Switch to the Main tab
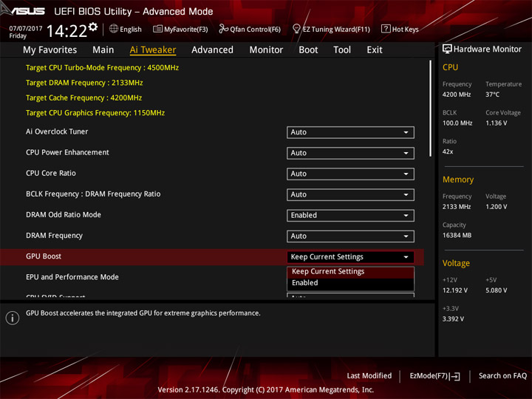The image size is (532, 399). 103,50
